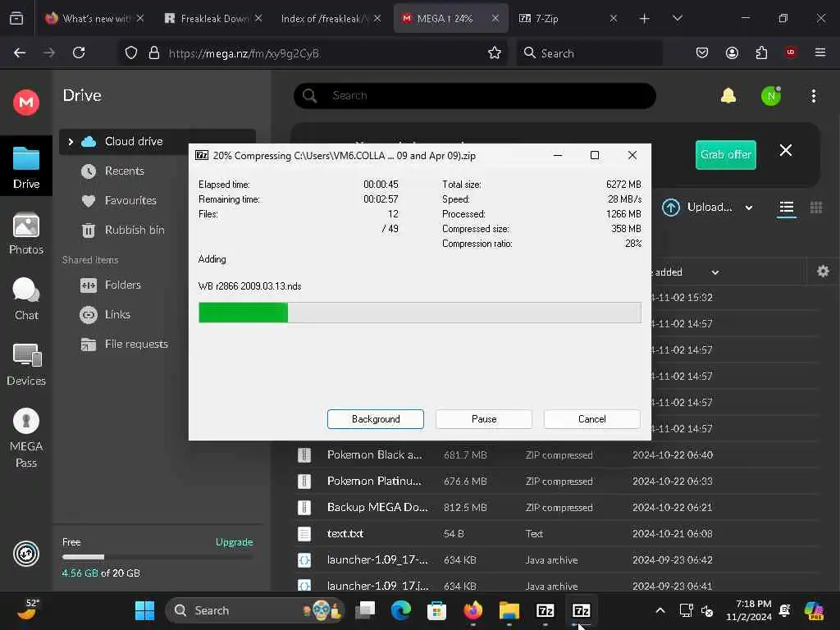Click the File requests icon
The width and height of the screenshot is (840, 630).
coord(89,344)
